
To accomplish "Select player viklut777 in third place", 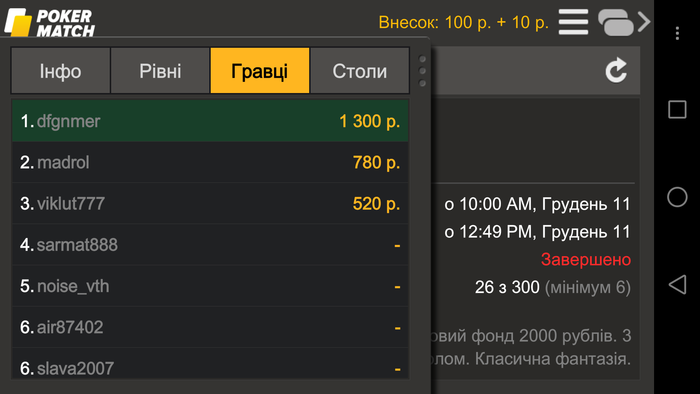I will point(210,203).
